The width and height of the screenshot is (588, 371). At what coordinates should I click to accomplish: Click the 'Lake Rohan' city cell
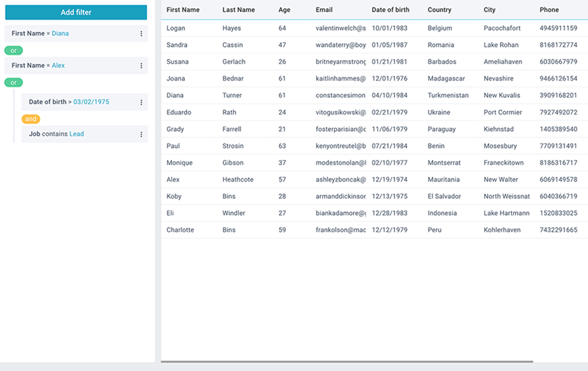[x=501, y=45]
